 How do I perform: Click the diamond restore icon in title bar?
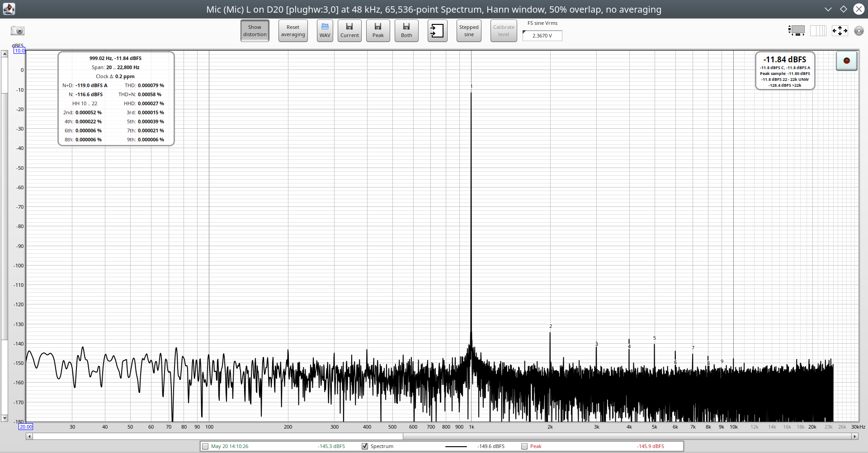tap(843, 9)
